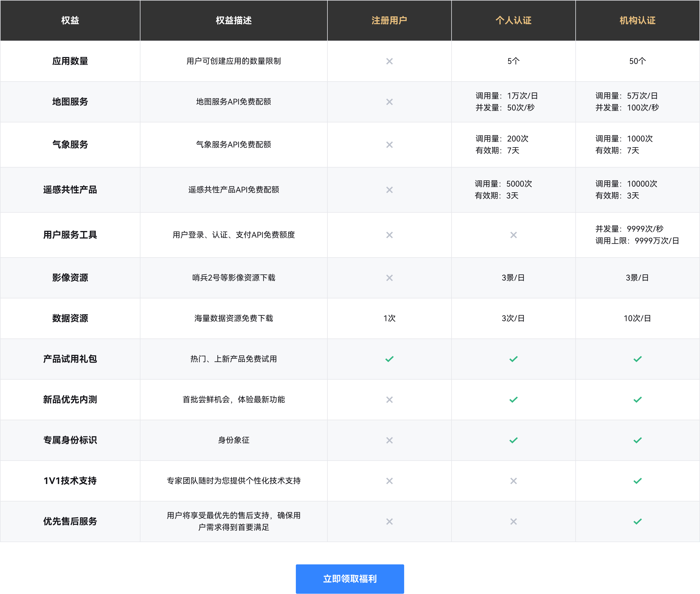Click 注册用户 green check for 产品试用礼包
The height and width of the screenshot is (594, 700).
pos(389,359)
